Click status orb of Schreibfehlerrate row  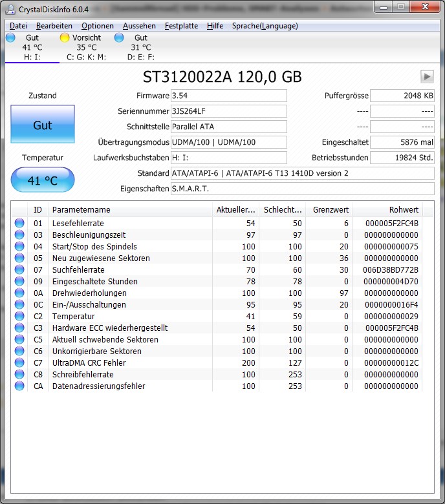point(19,374)
